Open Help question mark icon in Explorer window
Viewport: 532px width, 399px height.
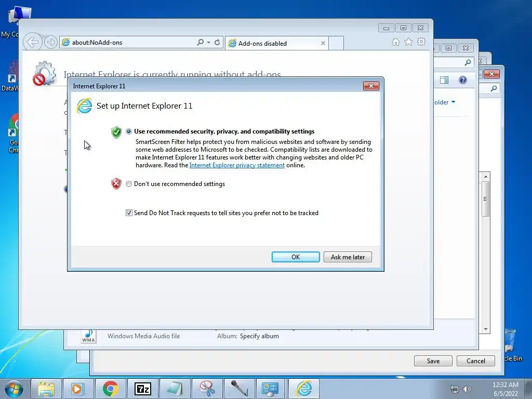click(x=463, y=80)
